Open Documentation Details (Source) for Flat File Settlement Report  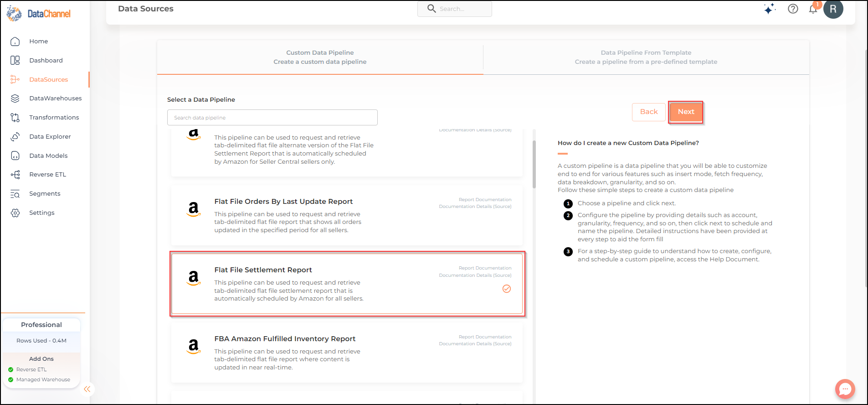475,275
